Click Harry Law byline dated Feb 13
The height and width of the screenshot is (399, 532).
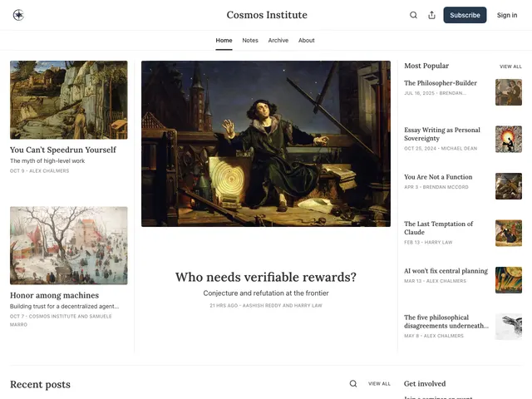click(x=438, y=242)
